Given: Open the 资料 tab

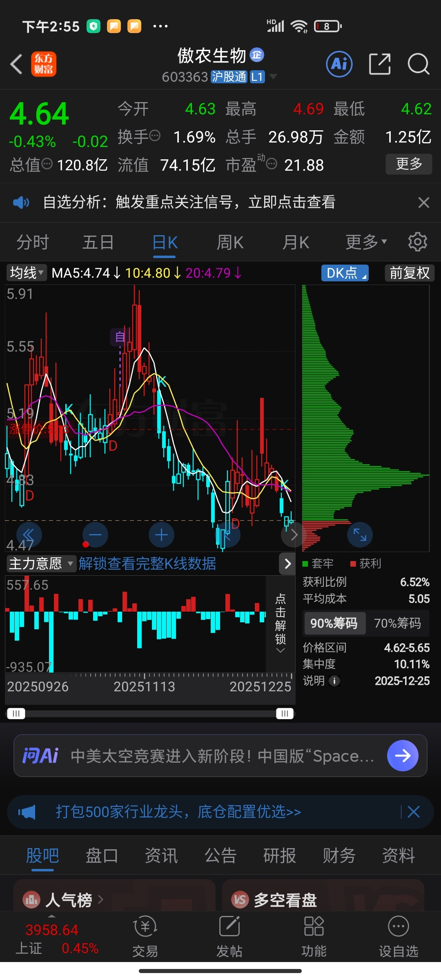Looking at the screenshot, I should click(399, 856).
